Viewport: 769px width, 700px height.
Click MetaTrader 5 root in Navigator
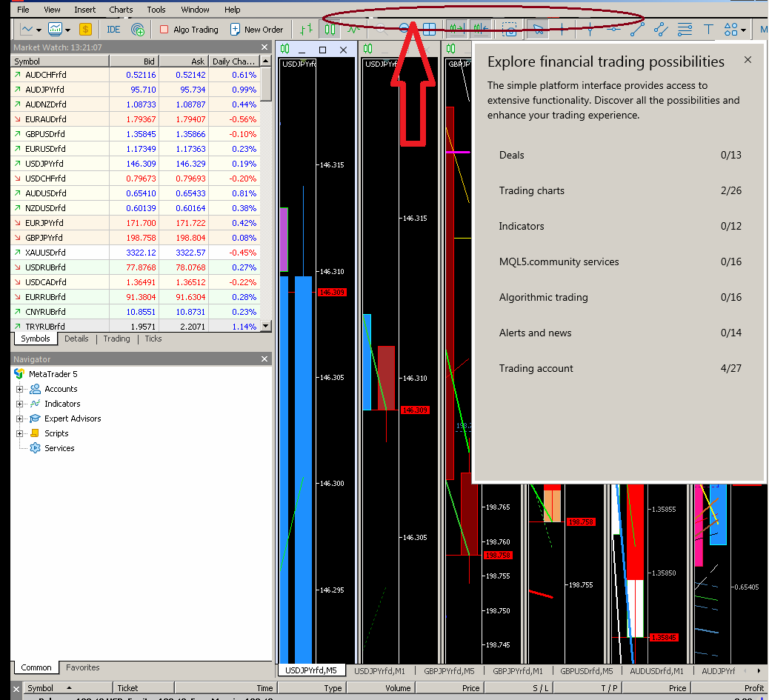pyautogui.click(x=53, y=374)
